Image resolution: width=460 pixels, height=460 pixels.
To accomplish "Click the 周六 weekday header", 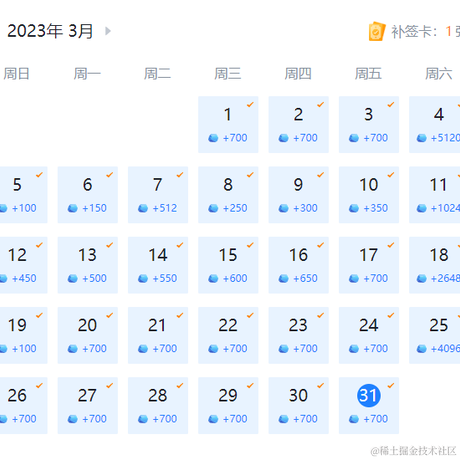I will (439, 74).
